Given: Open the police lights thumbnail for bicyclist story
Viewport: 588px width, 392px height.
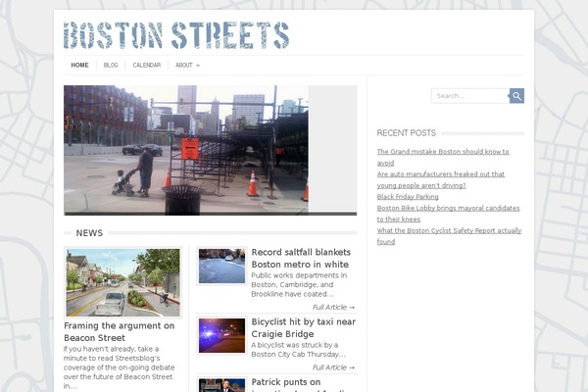Looking at the screenshot, I should pos(221,335).
